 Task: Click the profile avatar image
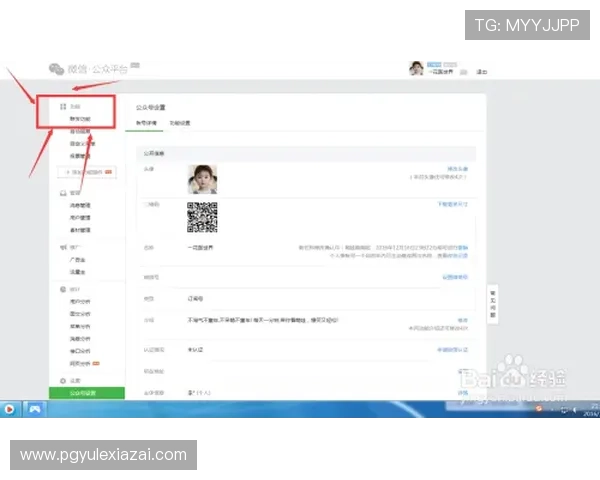(202, 179)
